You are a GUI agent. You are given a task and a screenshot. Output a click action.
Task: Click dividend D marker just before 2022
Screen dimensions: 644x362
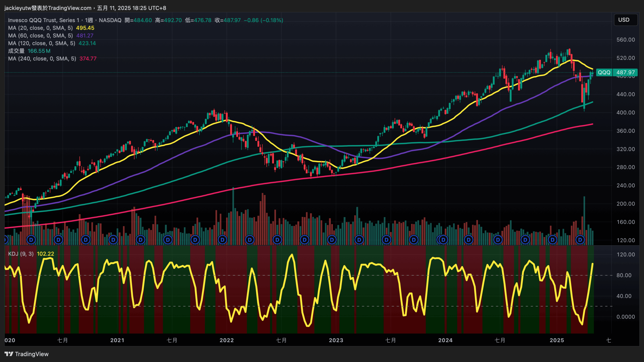click(222, 240)
